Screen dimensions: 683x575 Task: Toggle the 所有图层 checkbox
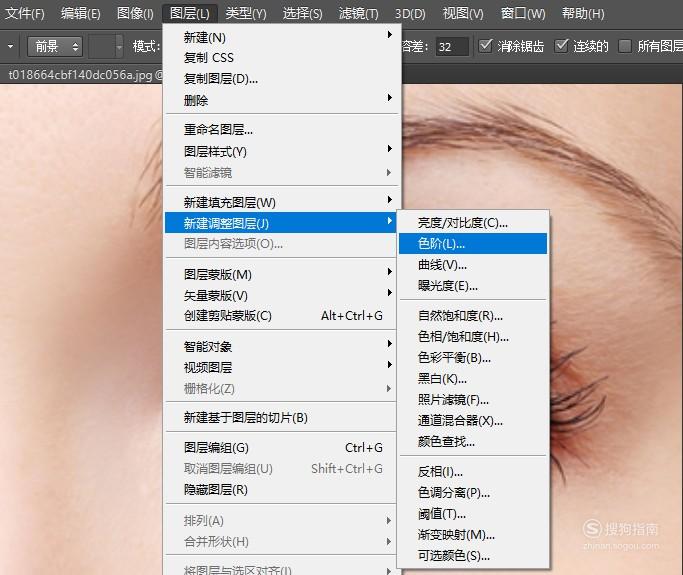(x=625, y=46)
